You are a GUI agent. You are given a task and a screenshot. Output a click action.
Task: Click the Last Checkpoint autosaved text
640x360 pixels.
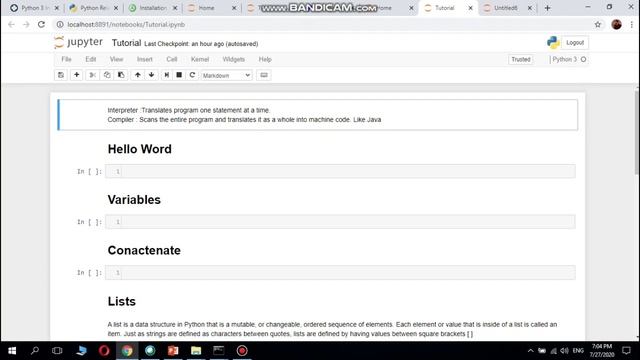[x=201, y=44]
